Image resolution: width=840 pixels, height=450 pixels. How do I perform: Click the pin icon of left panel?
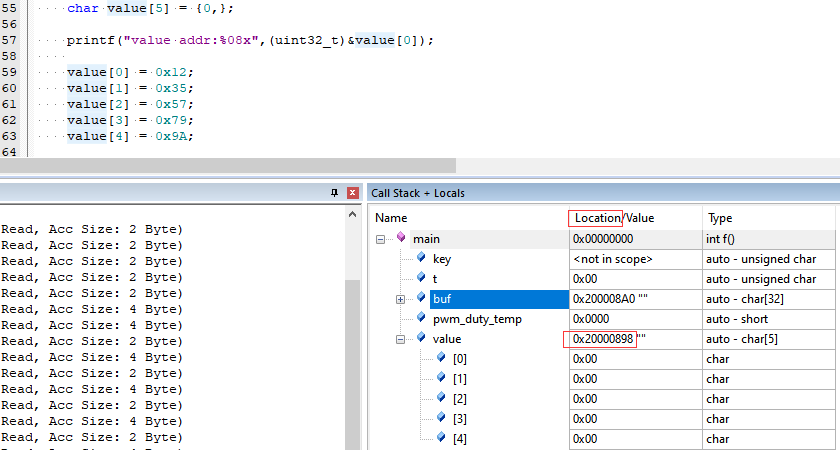335,193
